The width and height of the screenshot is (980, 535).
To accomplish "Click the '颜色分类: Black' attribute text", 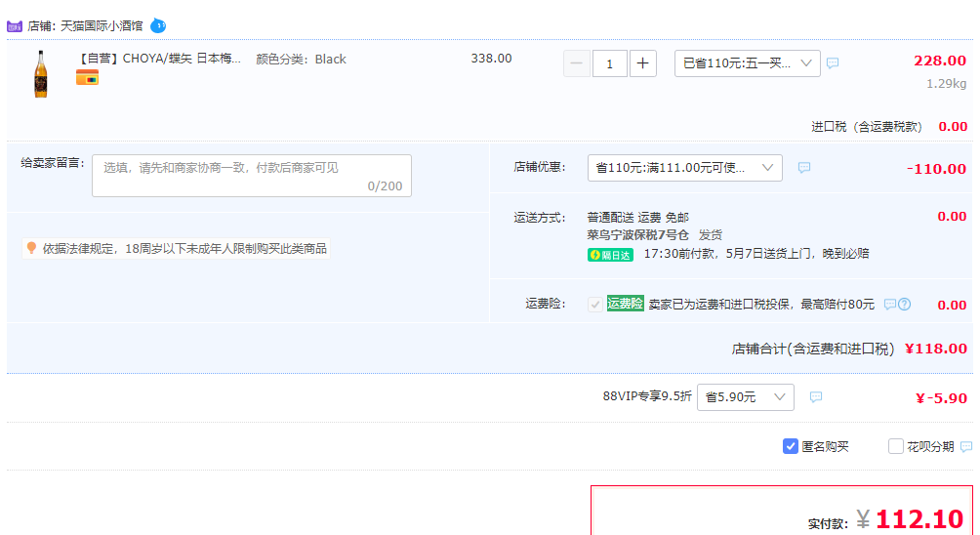I will pyautogui.click(x=301, y=60).
